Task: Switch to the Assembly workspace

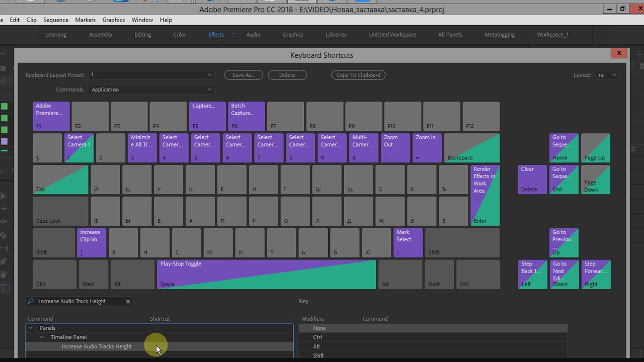Action: pos(101,35)
